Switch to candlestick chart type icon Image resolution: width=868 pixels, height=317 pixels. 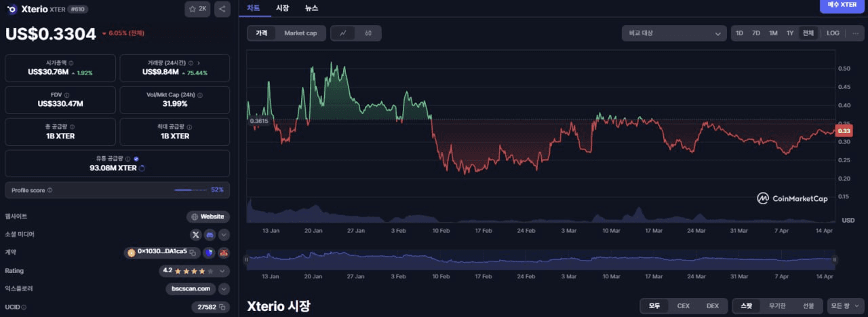(368, 33)
